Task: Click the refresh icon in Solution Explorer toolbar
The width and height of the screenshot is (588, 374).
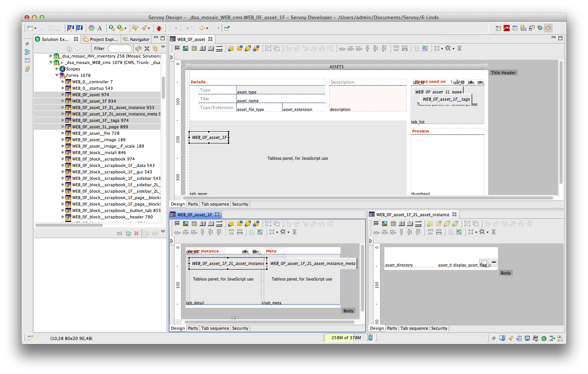Action: [x=138, y=48]
